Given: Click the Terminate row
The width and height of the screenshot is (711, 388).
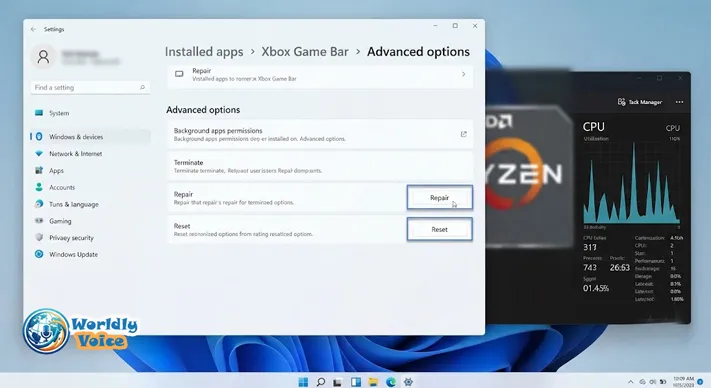Looking at the screenshot, I should click(320, 166).
